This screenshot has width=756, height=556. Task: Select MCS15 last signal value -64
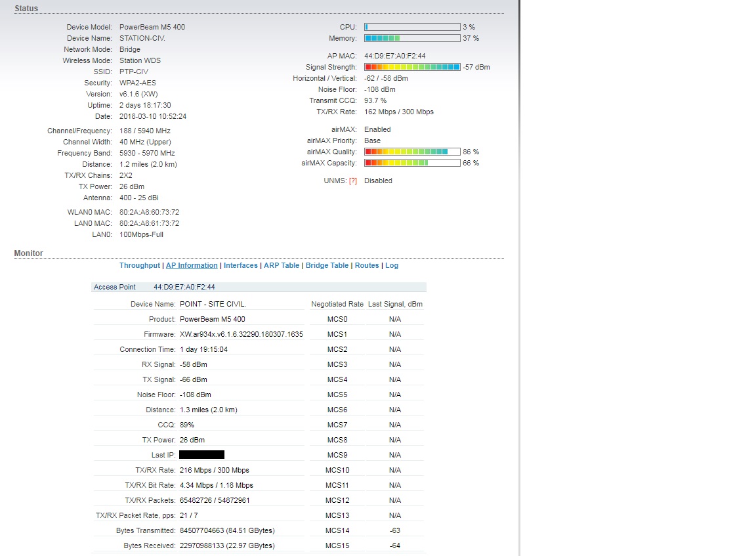coord(395,545)
